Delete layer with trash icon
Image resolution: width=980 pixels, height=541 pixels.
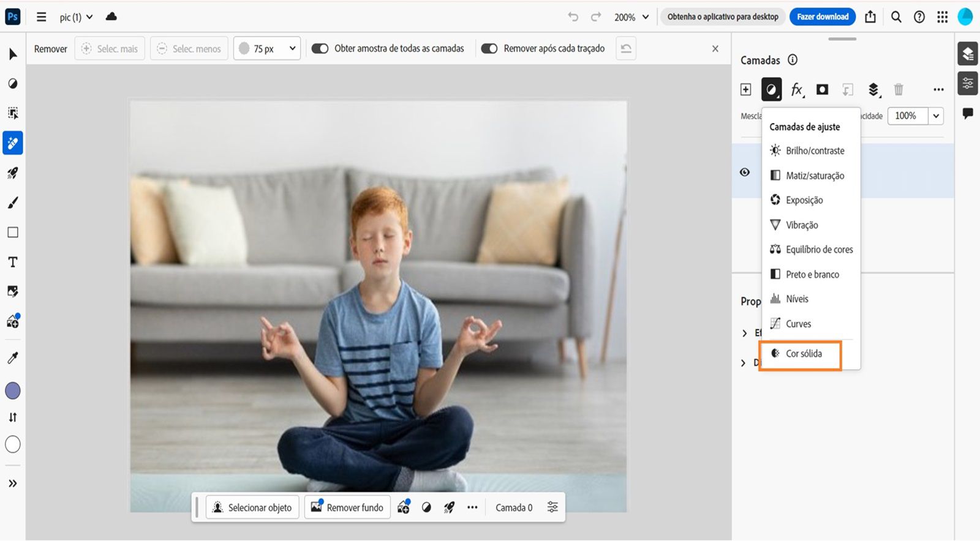click(x=899, y=89)
